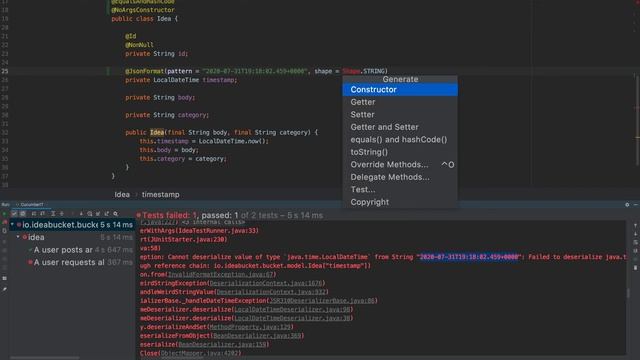Choose Copyright in Generate menu
This screenshot has height=360, width=640.
[400, 202]
